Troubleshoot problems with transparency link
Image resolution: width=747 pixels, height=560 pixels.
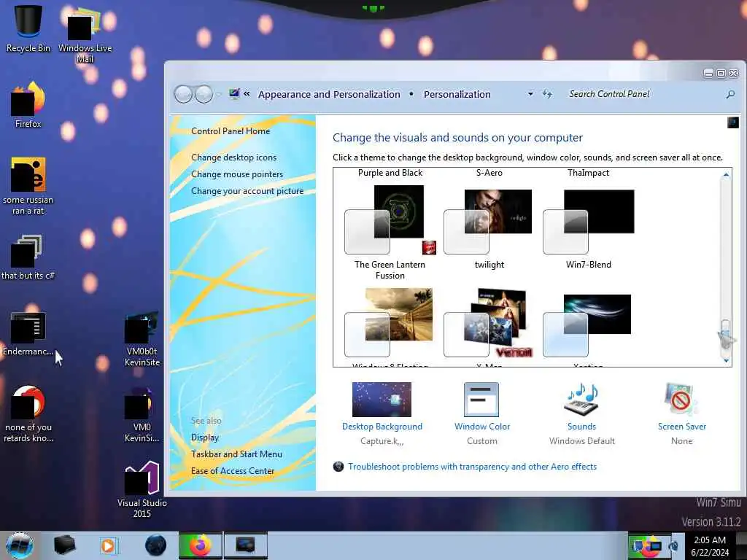[x=472, y=467]
